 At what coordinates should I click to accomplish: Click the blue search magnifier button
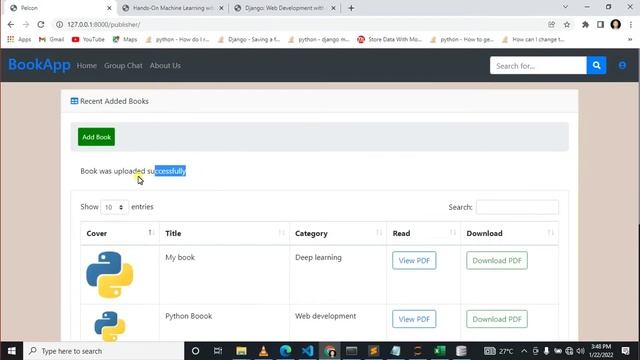(x=596, y=65)
